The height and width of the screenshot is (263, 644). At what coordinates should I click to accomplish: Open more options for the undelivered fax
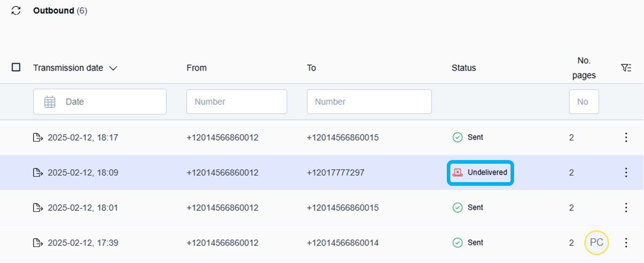point(626,173)
